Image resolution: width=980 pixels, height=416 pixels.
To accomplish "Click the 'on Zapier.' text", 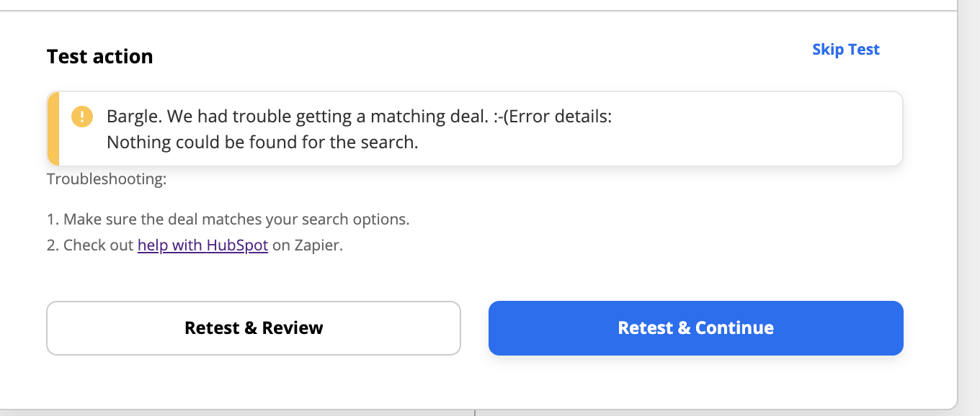I will point(308,245).
